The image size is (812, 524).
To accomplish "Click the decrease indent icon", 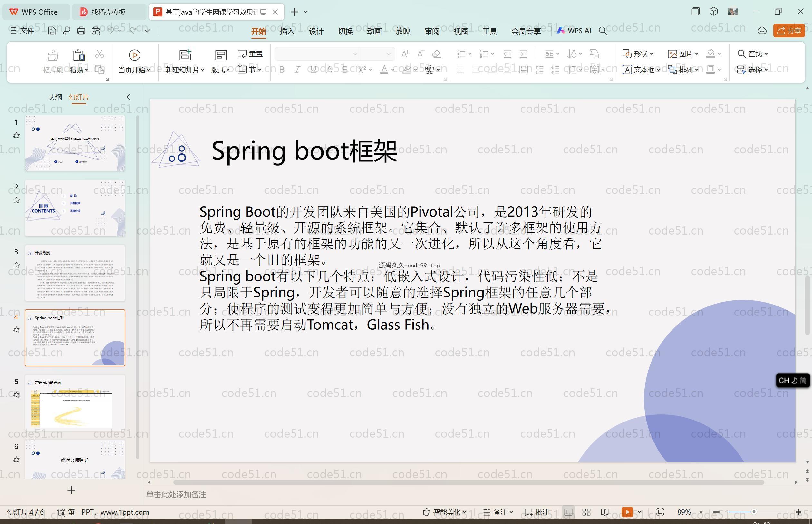I will [x=507, y=54].
